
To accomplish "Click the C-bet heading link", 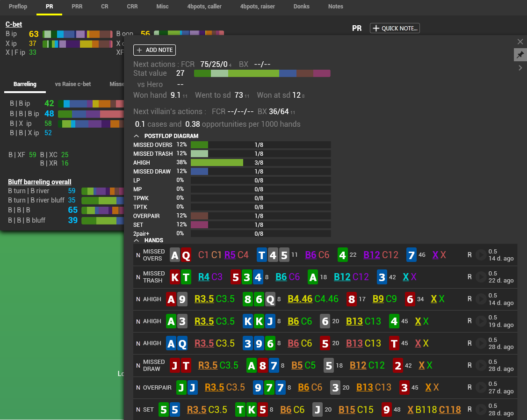I will (x=14, y=24).
